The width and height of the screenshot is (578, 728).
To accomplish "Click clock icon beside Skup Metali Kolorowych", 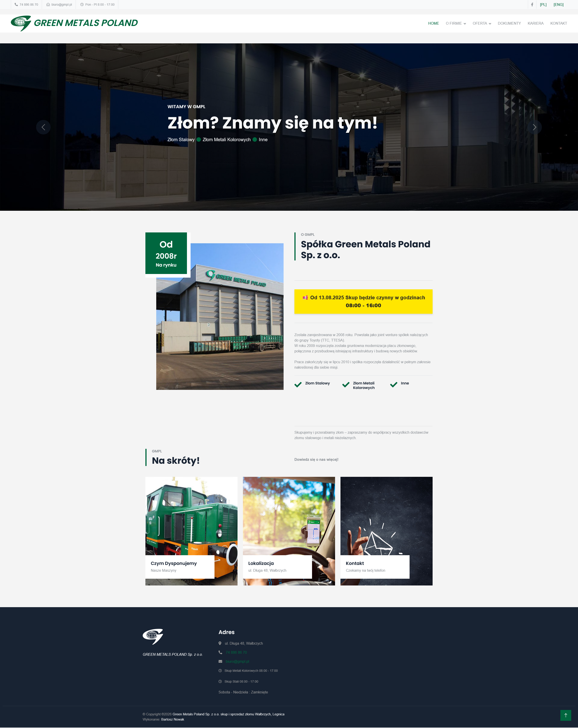I will (220, 671).
